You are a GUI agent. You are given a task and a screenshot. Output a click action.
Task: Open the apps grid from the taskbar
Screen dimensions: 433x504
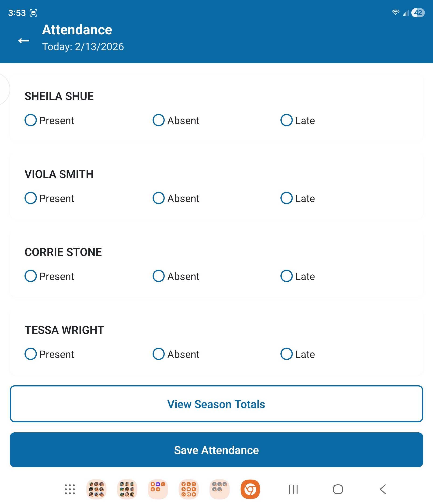[69, 489]
